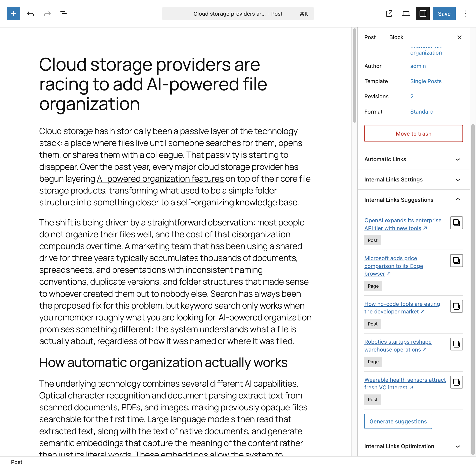Copy link for no-code tools suggestion
The image size is (476, 467).
click(456, 306)
